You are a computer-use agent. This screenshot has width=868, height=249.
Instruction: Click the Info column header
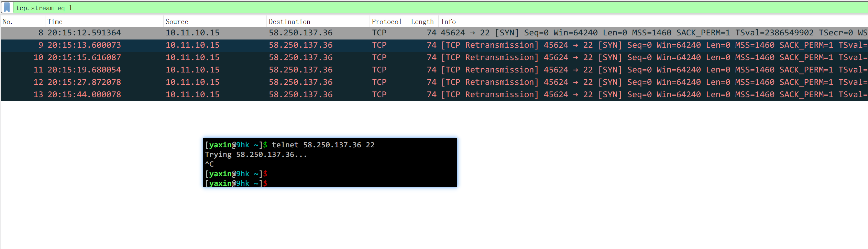[x=653, y=22]
